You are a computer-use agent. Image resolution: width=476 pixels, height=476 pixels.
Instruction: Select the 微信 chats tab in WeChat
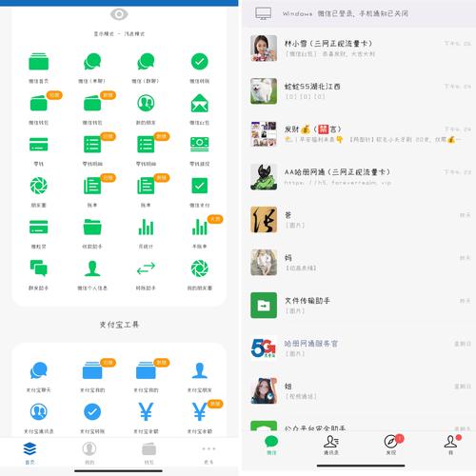click(x=271, y=445)
